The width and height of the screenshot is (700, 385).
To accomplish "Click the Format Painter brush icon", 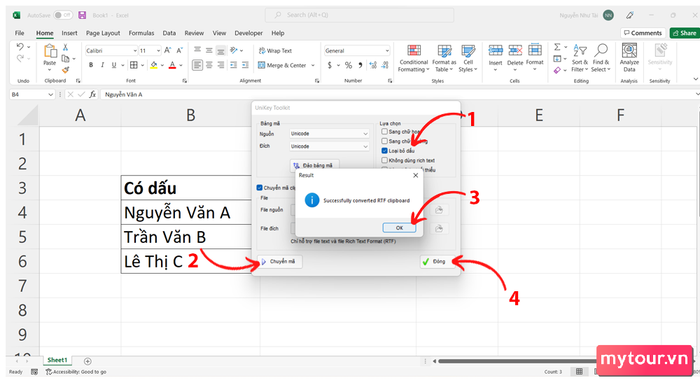I will pos(65,70).
